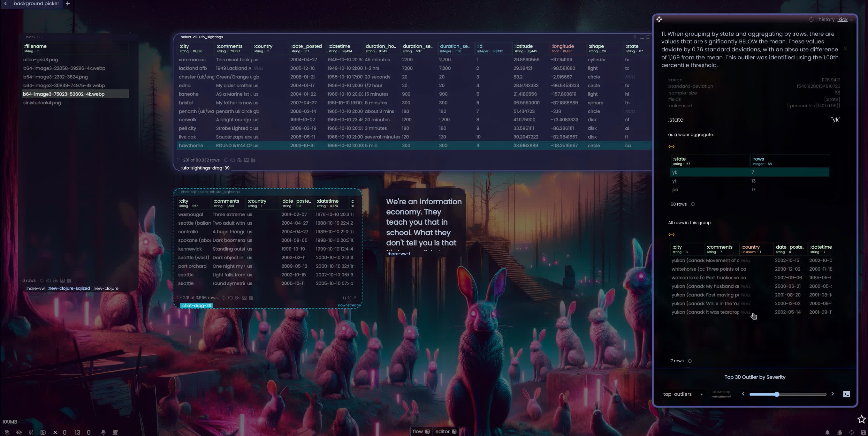Open the terminal console icon

pos(846,394)
